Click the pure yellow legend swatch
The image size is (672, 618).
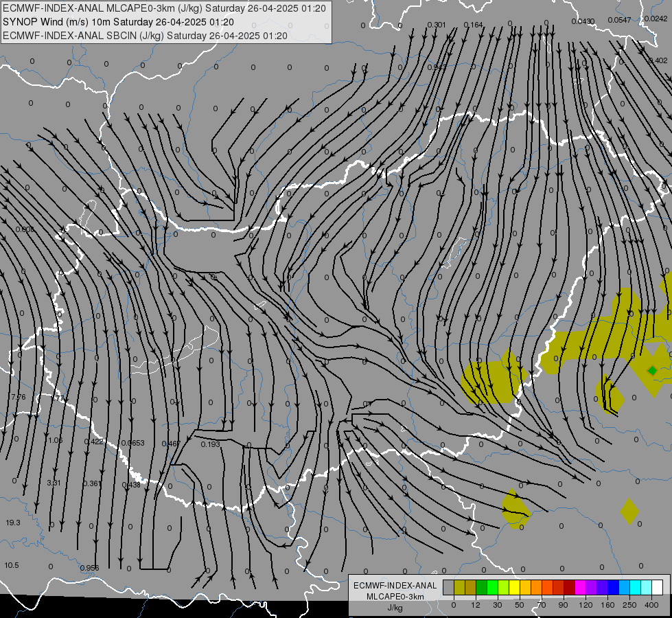tap(515, 587)
